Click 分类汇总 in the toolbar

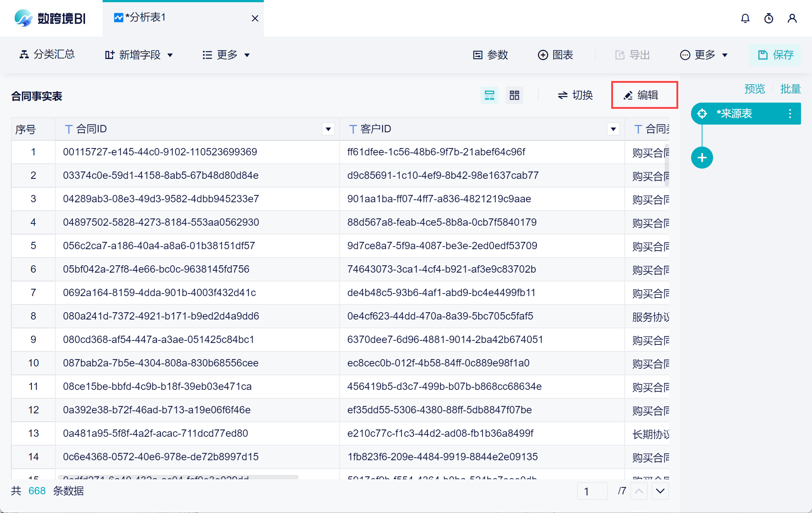point(47,55)
